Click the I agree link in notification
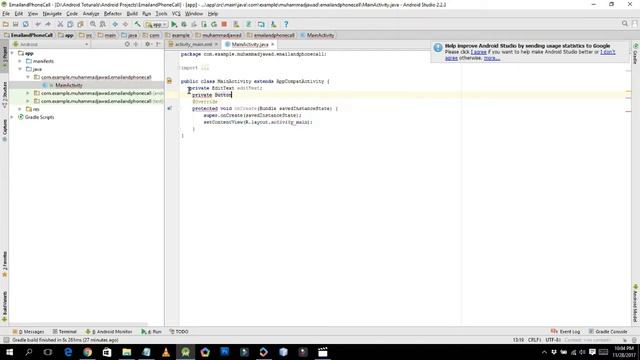 pos(478,52)
